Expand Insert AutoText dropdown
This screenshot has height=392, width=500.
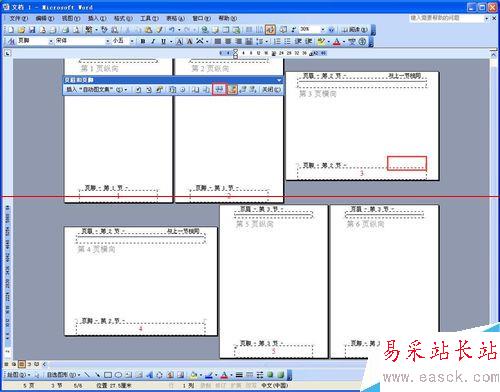click(x=96, y=89)
